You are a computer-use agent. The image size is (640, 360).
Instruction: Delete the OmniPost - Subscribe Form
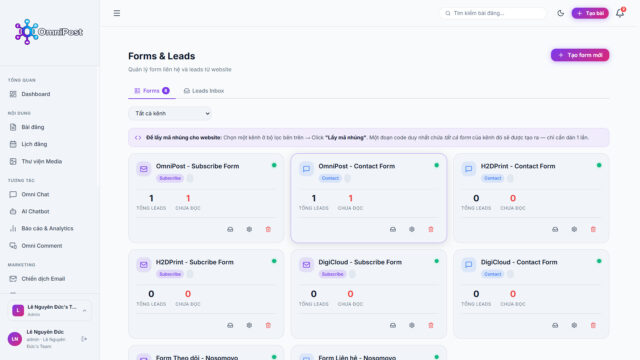268,229
